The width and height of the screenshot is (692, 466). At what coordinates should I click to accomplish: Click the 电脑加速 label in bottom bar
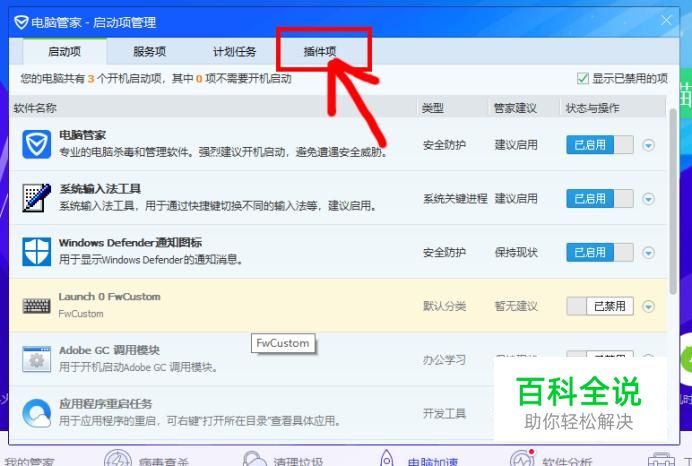click(432, 462)
